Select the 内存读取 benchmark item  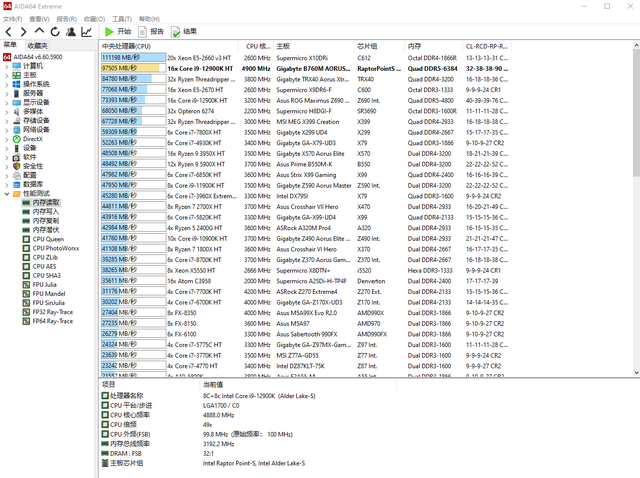[x=41, y=202]
